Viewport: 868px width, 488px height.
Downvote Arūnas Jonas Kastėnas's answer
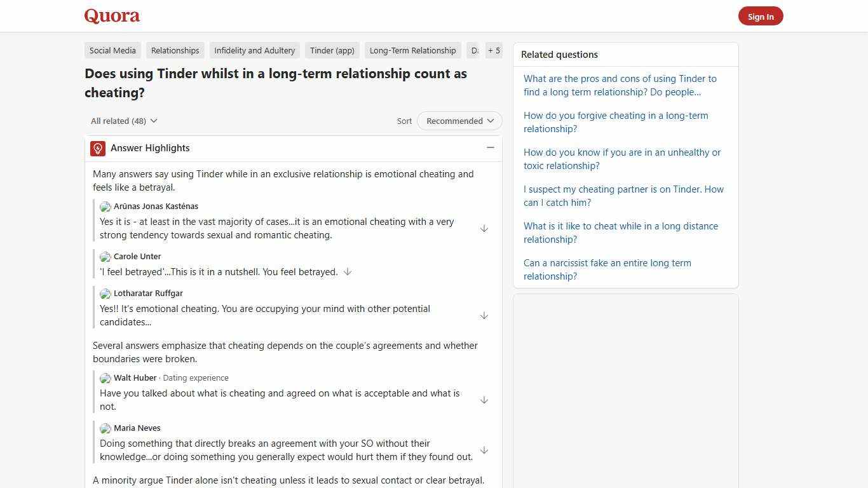coord(484,228)
